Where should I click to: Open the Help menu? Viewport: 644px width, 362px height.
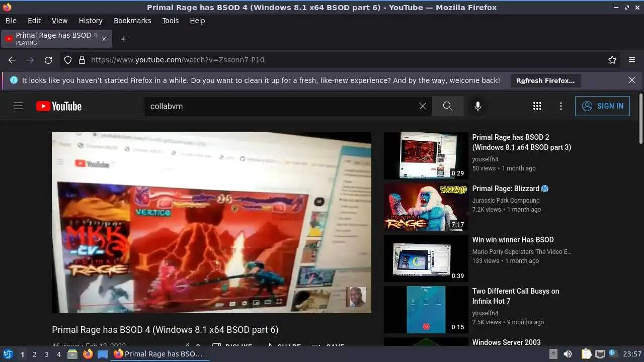click(197, 21)
